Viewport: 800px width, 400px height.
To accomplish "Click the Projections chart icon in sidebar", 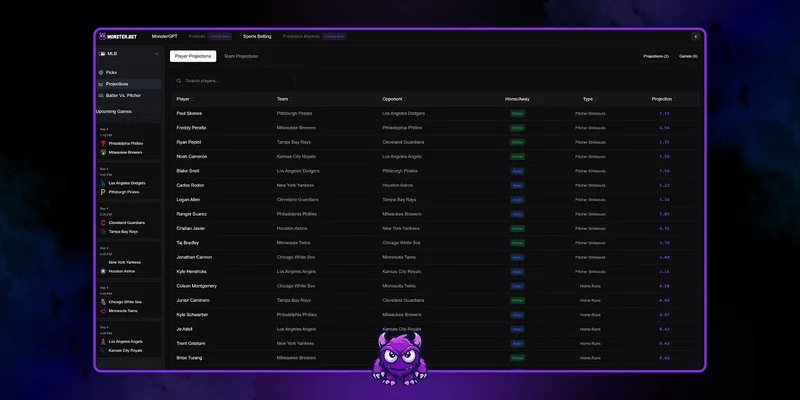I will (101, 84).
